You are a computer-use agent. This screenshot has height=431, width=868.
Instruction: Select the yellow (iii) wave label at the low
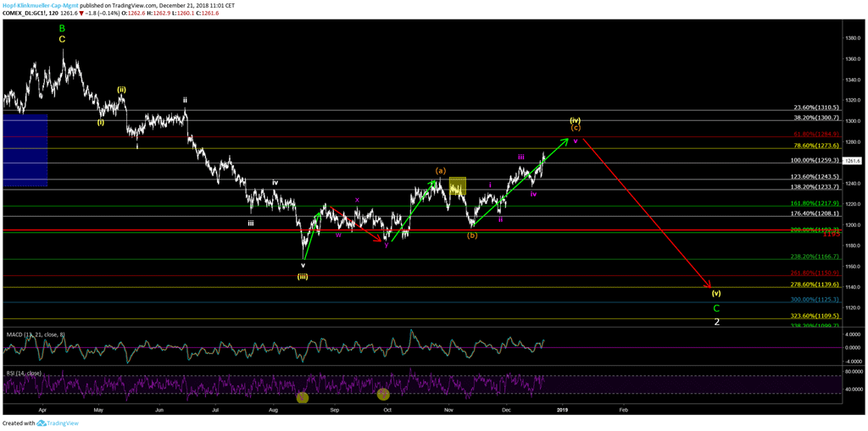click(303, 276)
